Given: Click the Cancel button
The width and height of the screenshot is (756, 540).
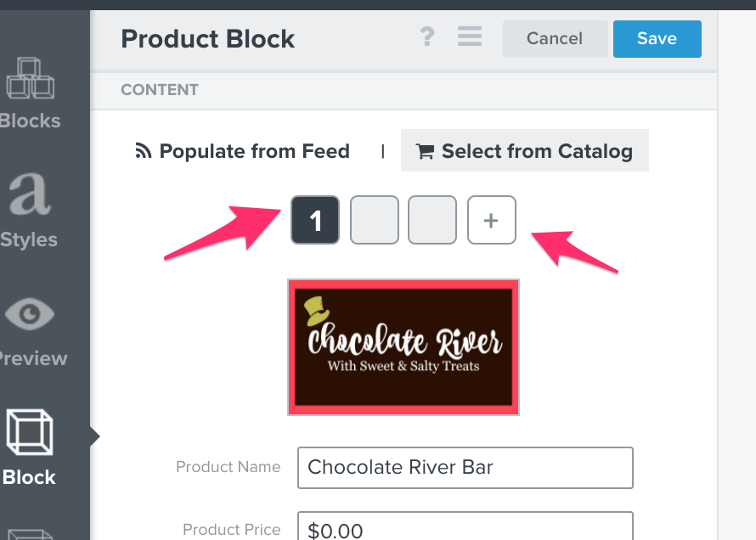Looking at the screenshot, I should point(555,38).
